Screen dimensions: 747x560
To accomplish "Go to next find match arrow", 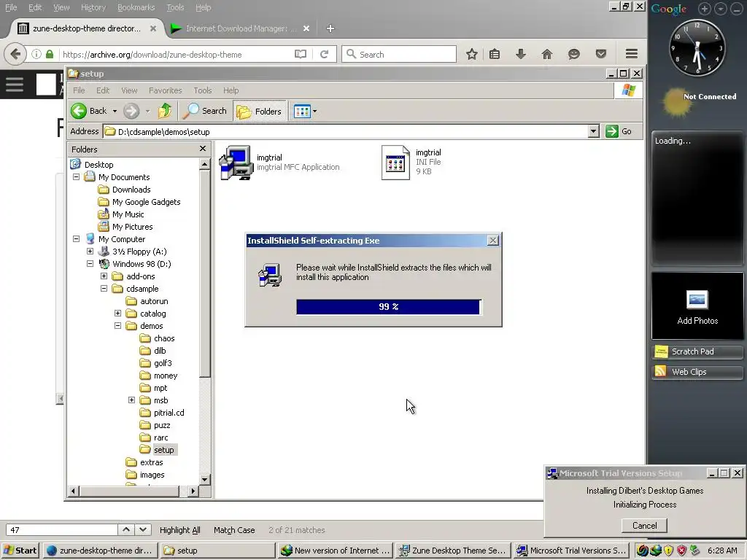I will point(143,529).
